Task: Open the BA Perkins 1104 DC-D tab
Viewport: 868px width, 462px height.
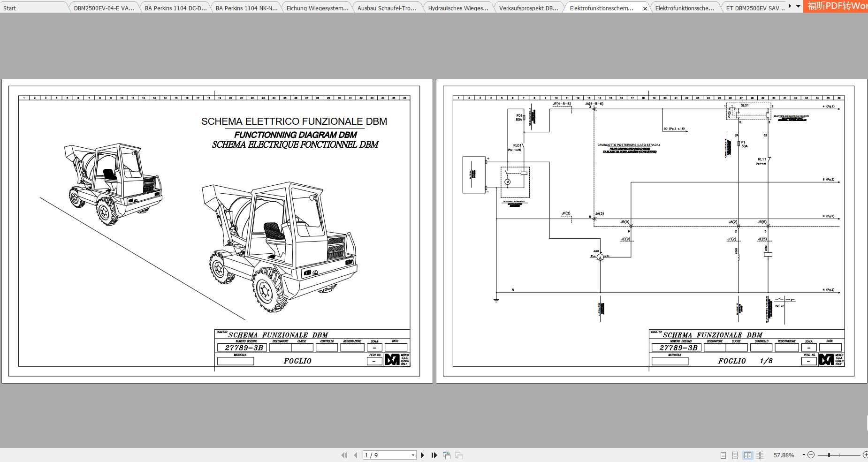Action: click(175, 8)
